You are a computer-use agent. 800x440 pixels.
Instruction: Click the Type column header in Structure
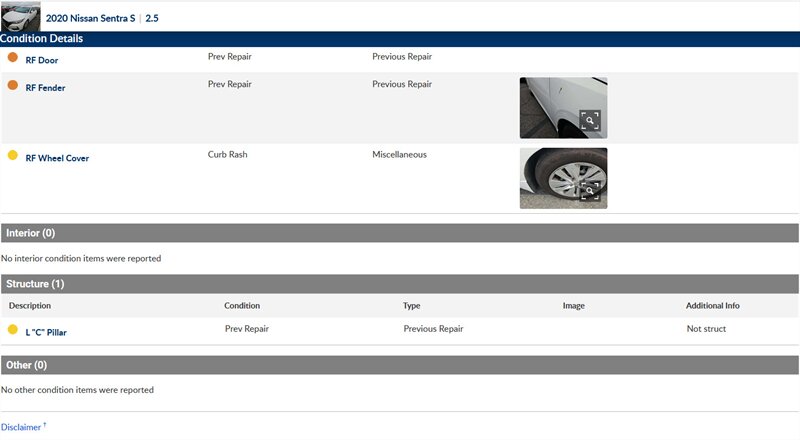point(412,305)
